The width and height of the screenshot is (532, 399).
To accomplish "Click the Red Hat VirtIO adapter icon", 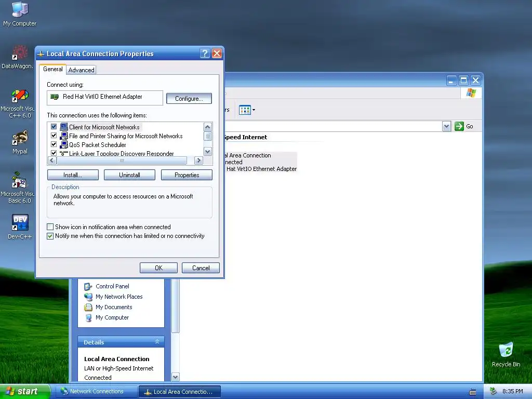I will [54, 97].
